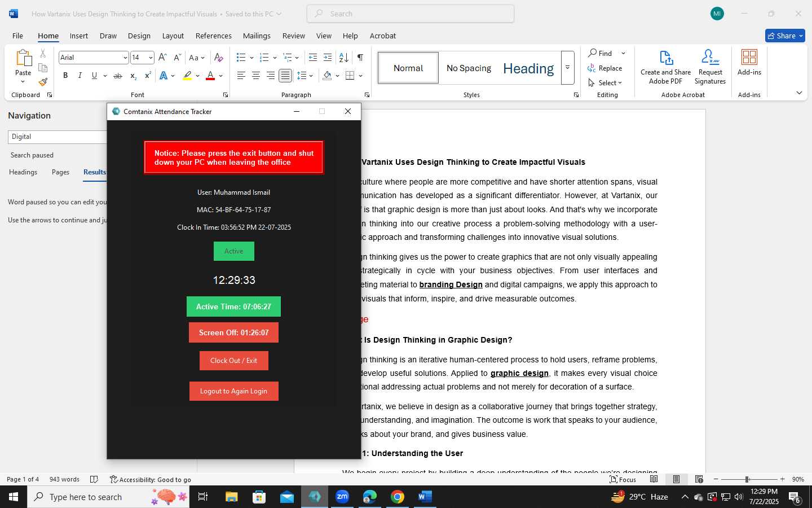This screenshot has width=812, height=508.
Task: Open the Mail app on taskbar
Action: coord(287,497)
